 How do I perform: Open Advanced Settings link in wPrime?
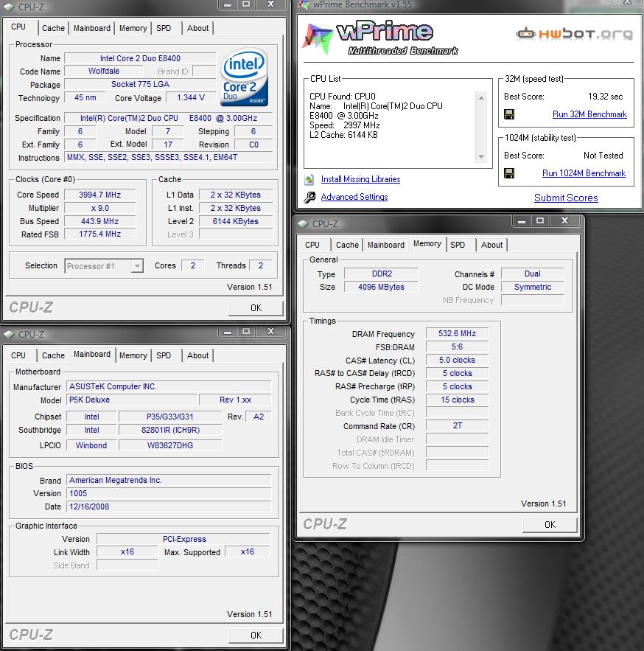pyautogui.click(x=354, y=197)
